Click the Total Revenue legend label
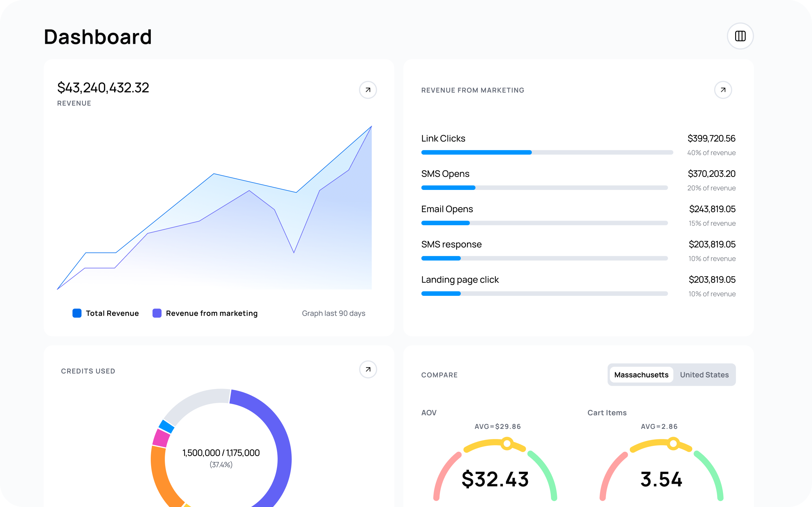 coord(112,313)
